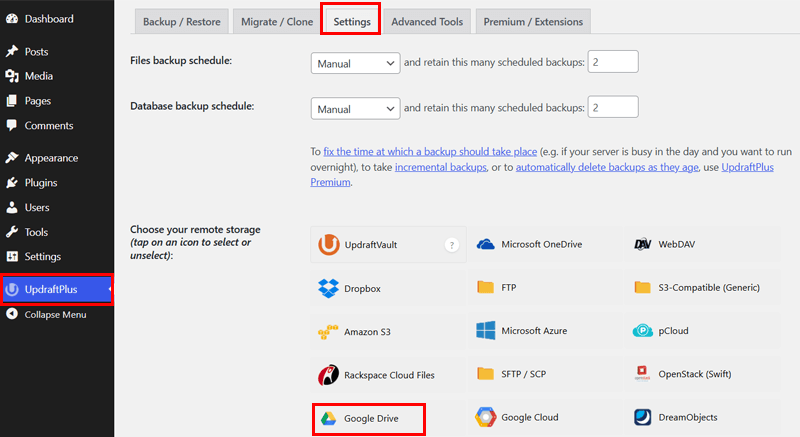Click the Google Drive label text
The image size is (800, 437).
point(371,419)
